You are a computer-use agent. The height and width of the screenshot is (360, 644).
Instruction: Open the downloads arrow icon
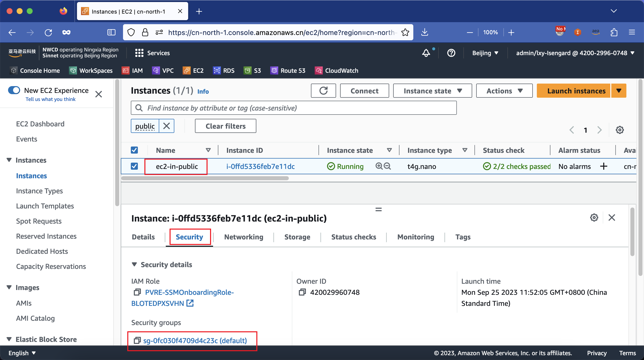tap(425, 32)
